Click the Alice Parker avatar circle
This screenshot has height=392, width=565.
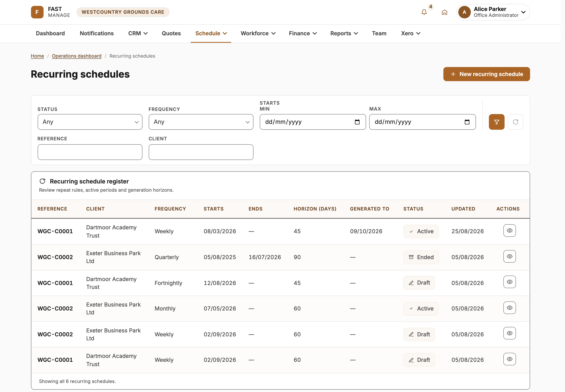coord(464,12)
